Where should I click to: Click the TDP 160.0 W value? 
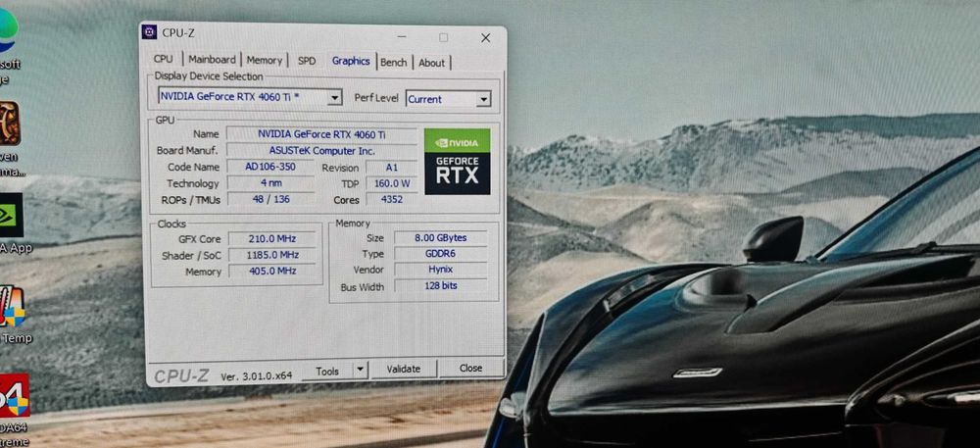tap(391, 183)
